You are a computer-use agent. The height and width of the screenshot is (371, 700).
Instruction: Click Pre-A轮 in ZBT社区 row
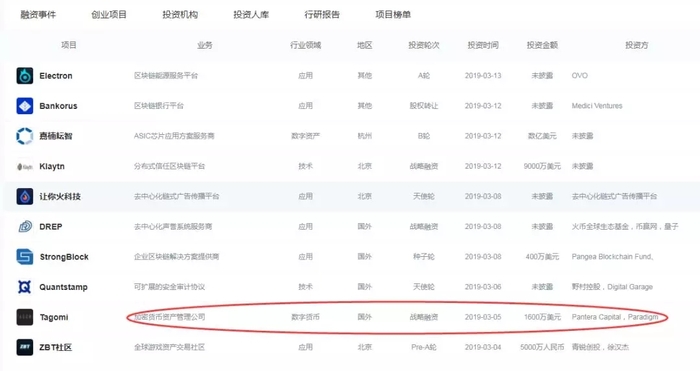pyautogui.click(x=424, y=347)
